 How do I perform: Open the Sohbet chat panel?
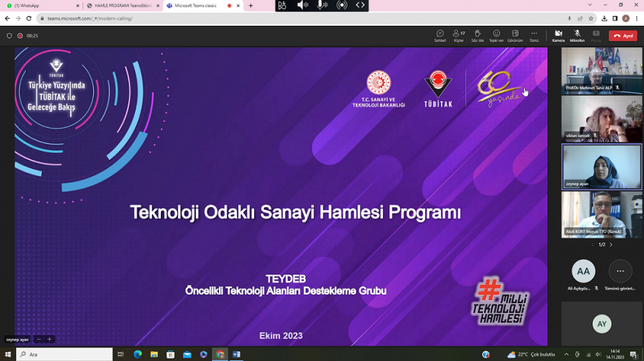(440, 35)
